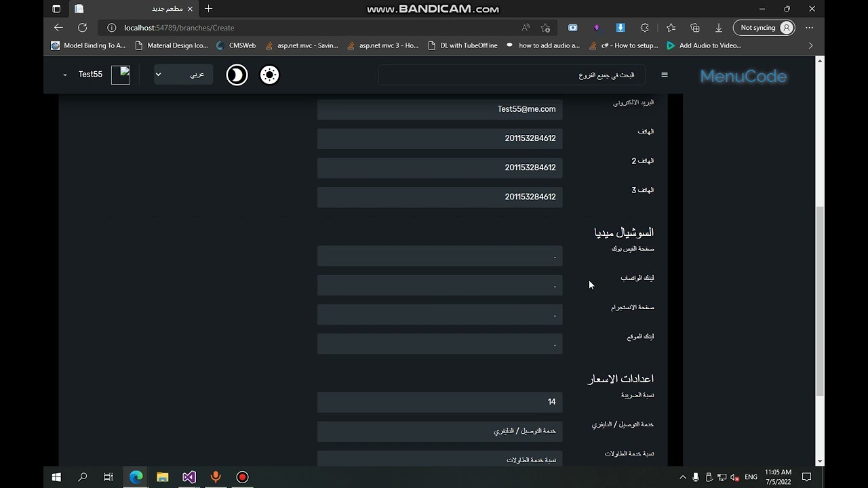Click the page vertical scrollbar thumb
The image size is (868, 488).
[x=820, y=301]
